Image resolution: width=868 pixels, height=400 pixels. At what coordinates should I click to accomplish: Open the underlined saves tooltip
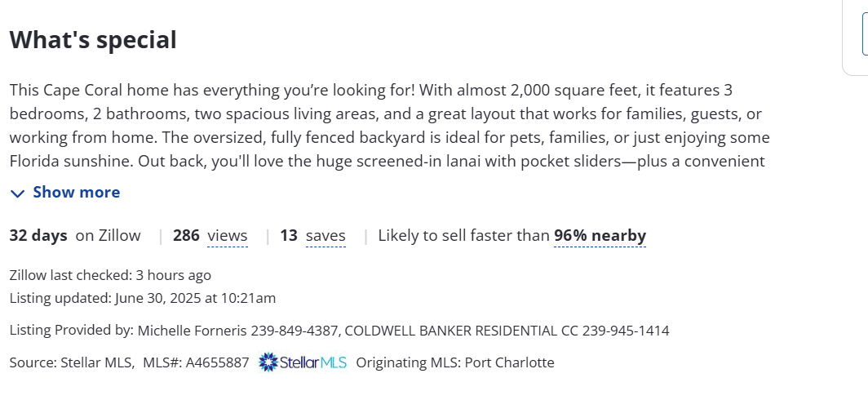[x=325, y=236]
